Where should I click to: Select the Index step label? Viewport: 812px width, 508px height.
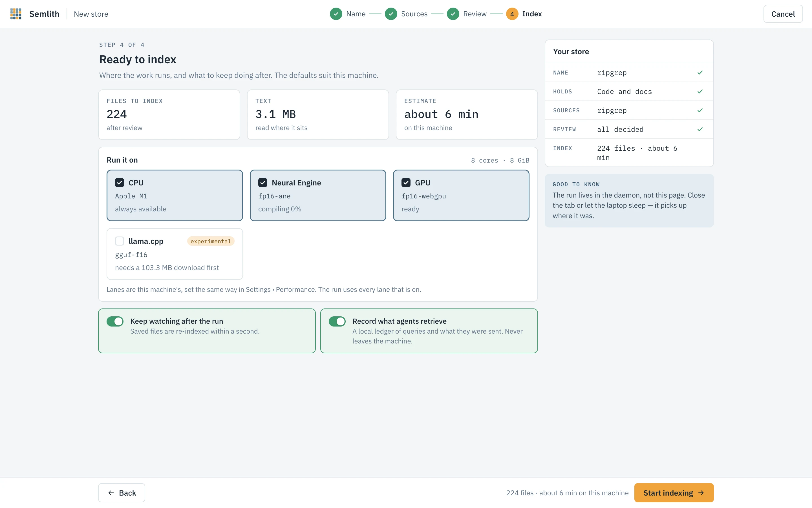point(532,14)
